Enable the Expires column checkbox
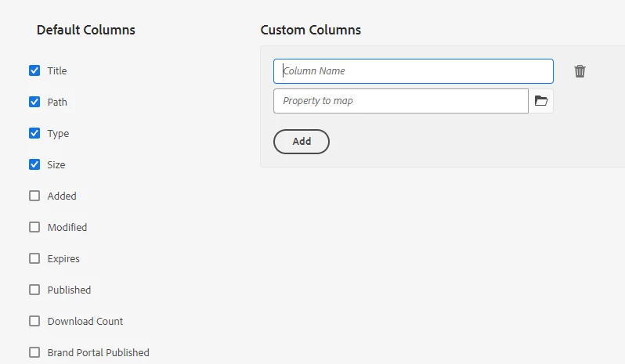 (x=34, y=258)
